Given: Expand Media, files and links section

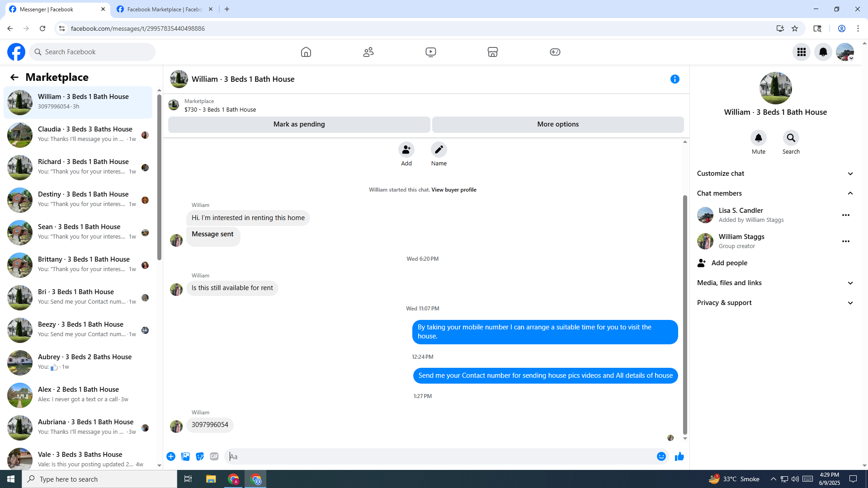Looking at the screenshot, I should click(775, 283).
